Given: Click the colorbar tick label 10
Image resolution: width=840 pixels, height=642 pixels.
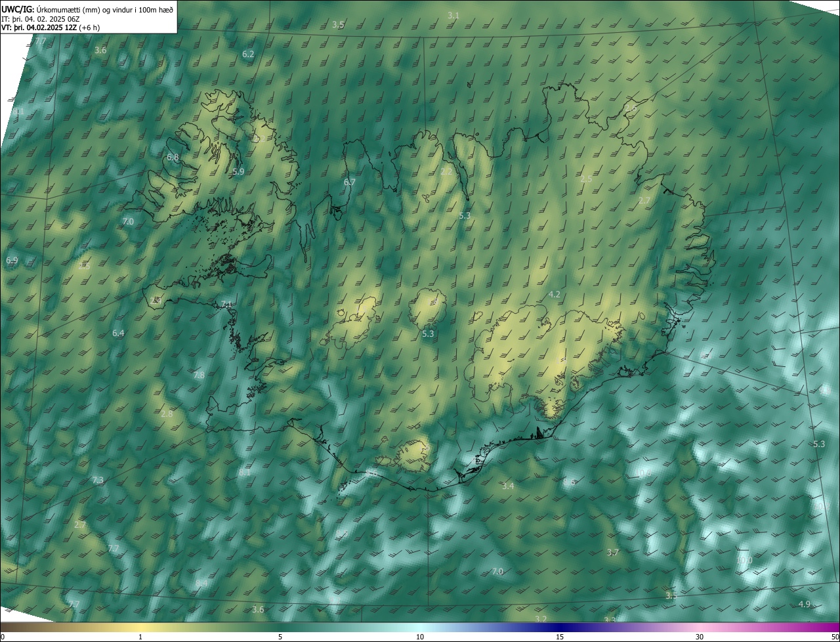Looking at the screenshot, I should tap(420, 637).
